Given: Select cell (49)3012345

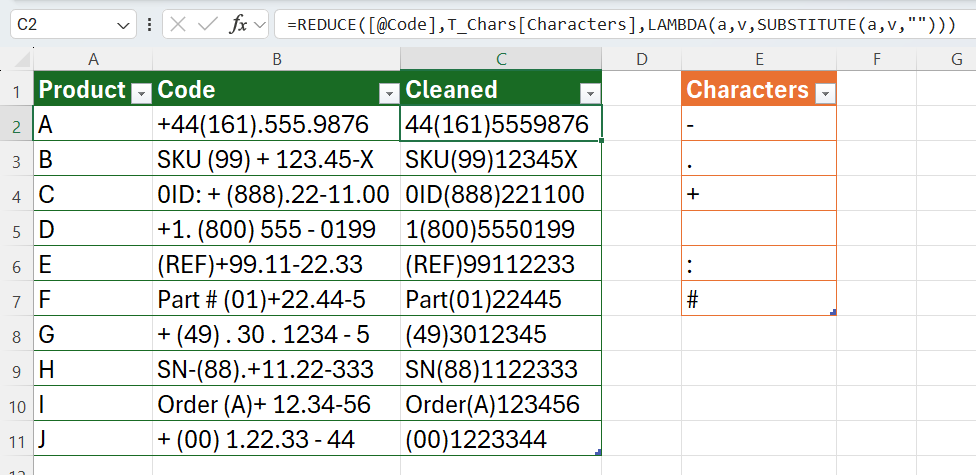Looking at the screenshot, I should (501, 334).
